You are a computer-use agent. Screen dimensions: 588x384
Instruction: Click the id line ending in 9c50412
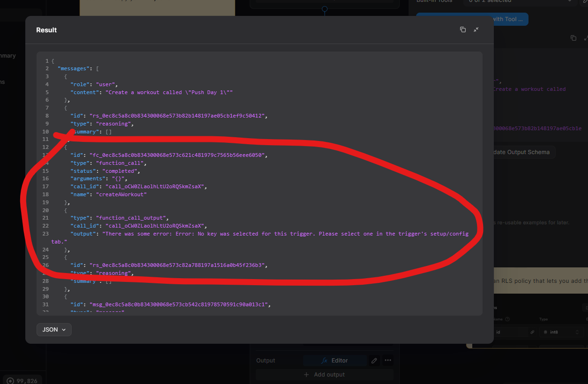169,116
